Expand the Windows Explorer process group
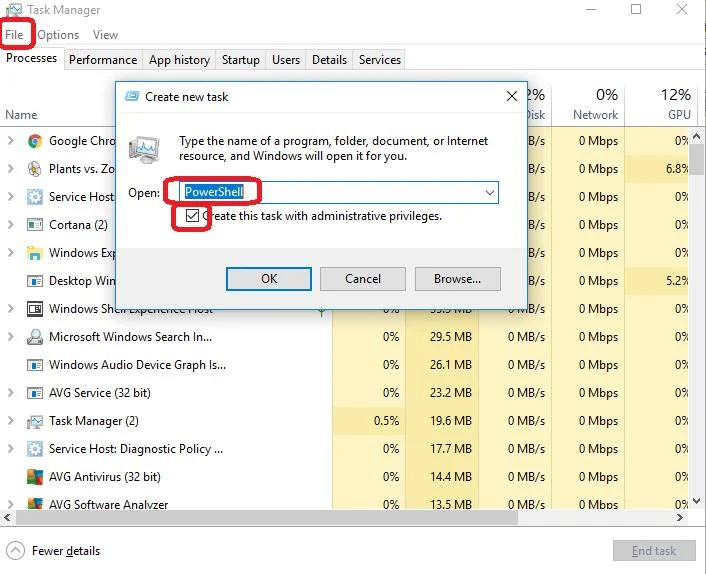Image resolution: width=706 pixels, height=574 pixels. pyautogui.click(x=11, y=253)
